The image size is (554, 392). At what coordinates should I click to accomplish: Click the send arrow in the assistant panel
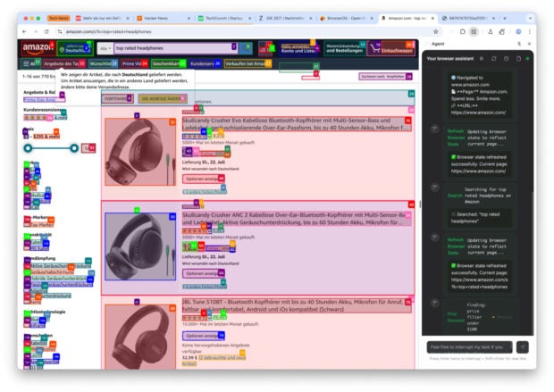(523, 346)
